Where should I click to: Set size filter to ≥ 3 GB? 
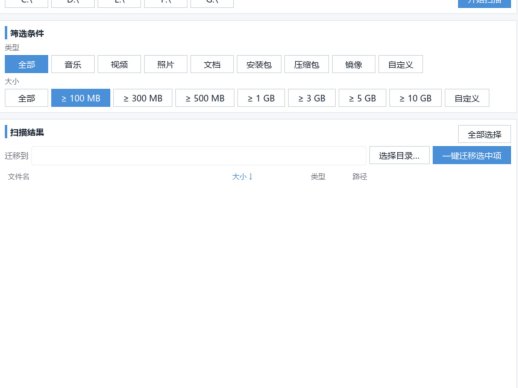(x=312, y=98)
